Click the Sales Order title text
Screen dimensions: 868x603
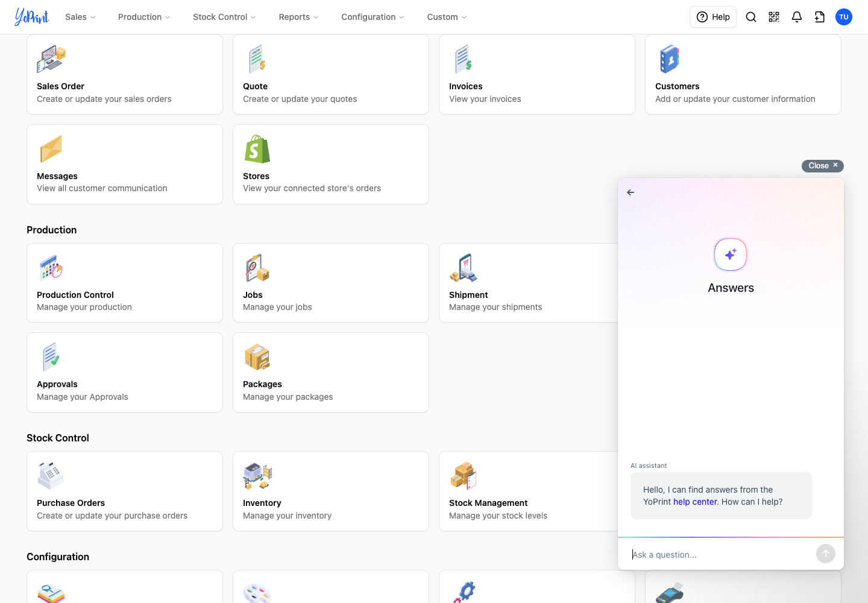(60, 86)
